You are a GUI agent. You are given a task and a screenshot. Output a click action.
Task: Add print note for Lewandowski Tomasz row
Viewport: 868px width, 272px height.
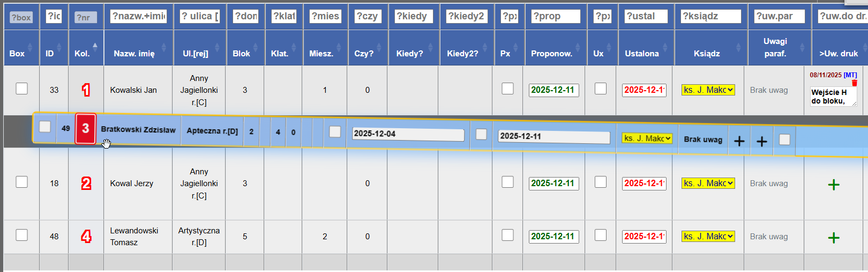click(x=834, y=238)
